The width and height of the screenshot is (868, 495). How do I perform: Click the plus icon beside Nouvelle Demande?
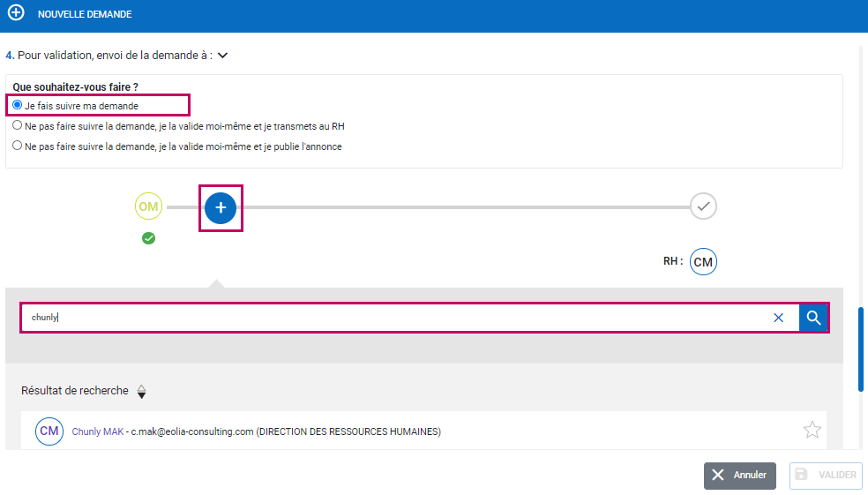coord(16,14)
